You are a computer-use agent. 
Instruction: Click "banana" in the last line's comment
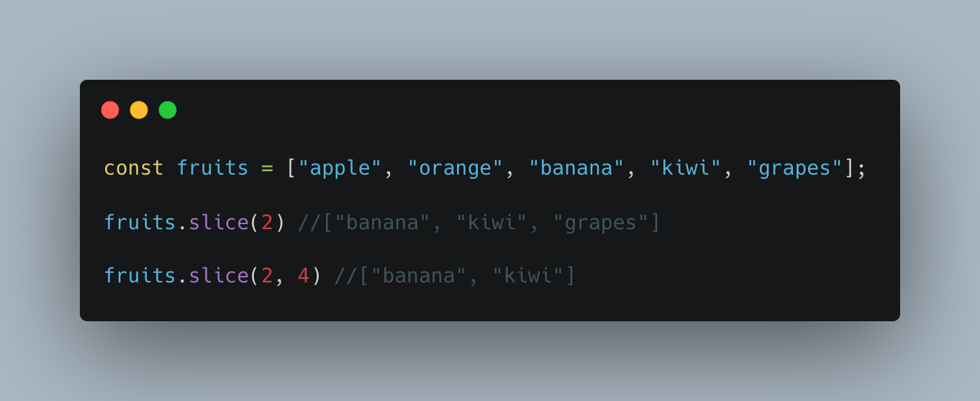419,276
